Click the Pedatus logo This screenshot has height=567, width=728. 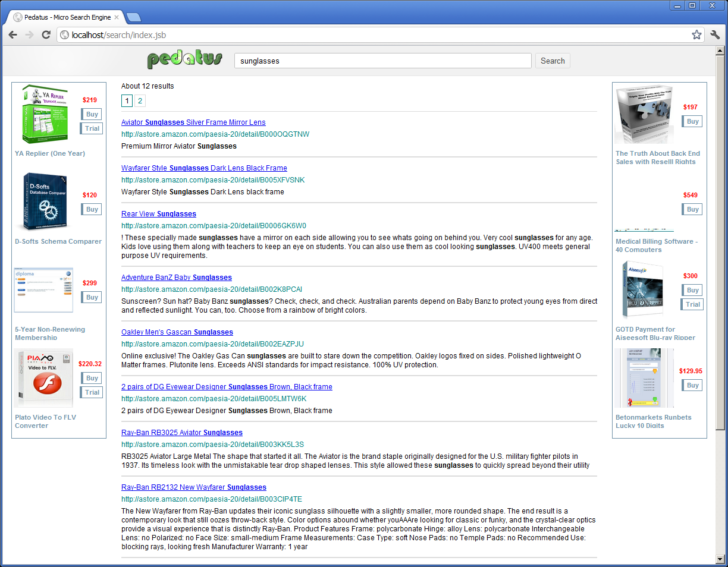(184, 59)
